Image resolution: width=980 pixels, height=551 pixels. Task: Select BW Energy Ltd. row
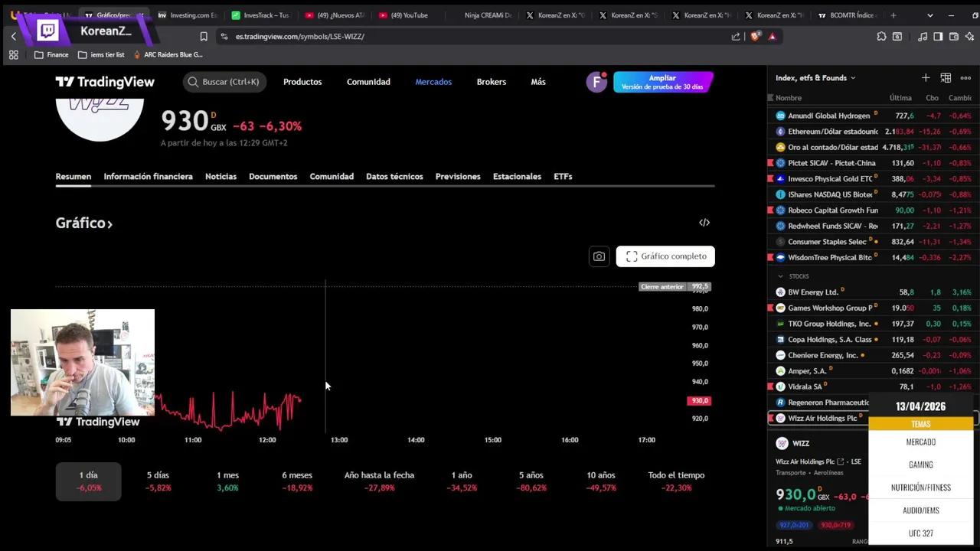click(873, 292)
